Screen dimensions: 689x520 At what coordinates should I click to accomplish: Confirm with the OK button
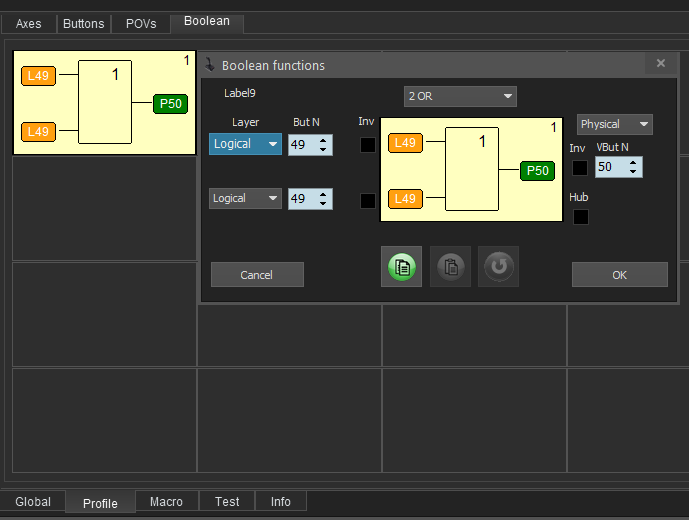619,275
